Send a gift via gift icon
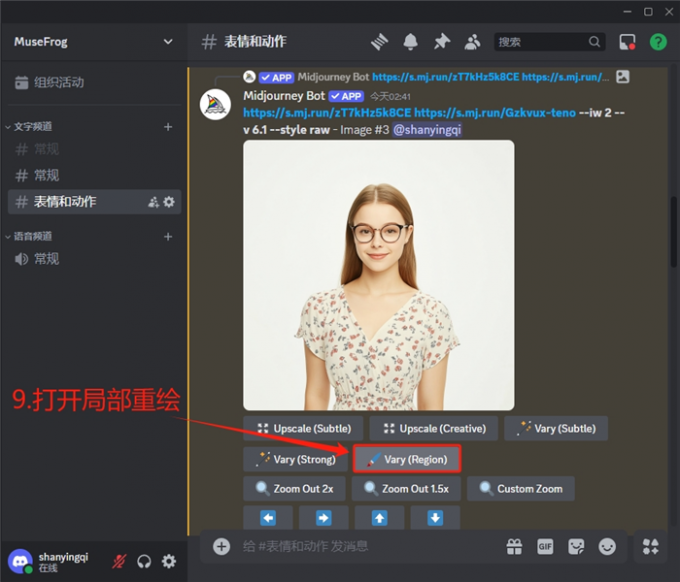The width and height of the screenshot is (680, 582). click(514, 546)
